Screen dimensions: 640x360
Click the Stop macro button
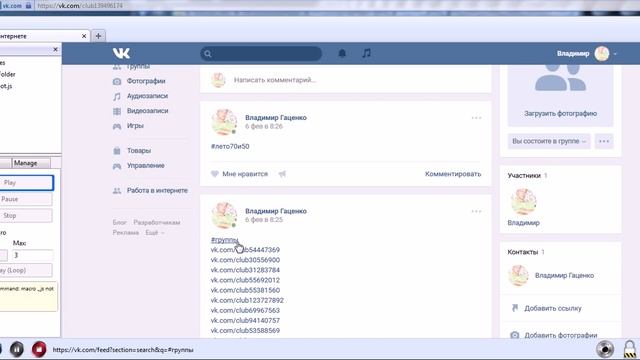tap(26, 216)
